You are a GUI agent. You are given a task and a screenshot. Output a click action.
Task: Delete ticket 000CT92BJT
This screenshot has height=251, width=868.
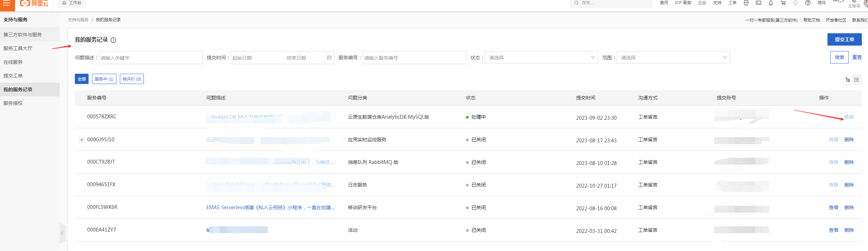(849, 162)
